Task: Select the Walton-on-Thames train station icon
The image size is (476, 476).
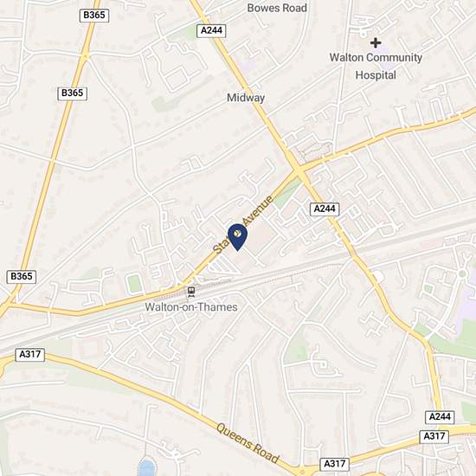Action: click(191, 292)
